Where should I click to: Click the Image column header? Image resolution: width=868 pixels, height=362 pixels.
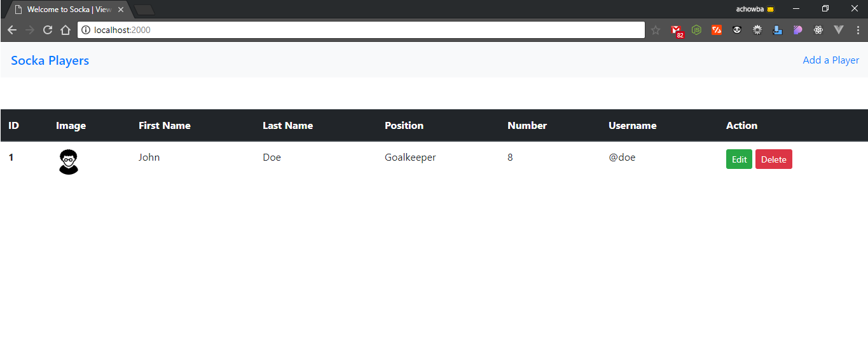coord(71,126)
